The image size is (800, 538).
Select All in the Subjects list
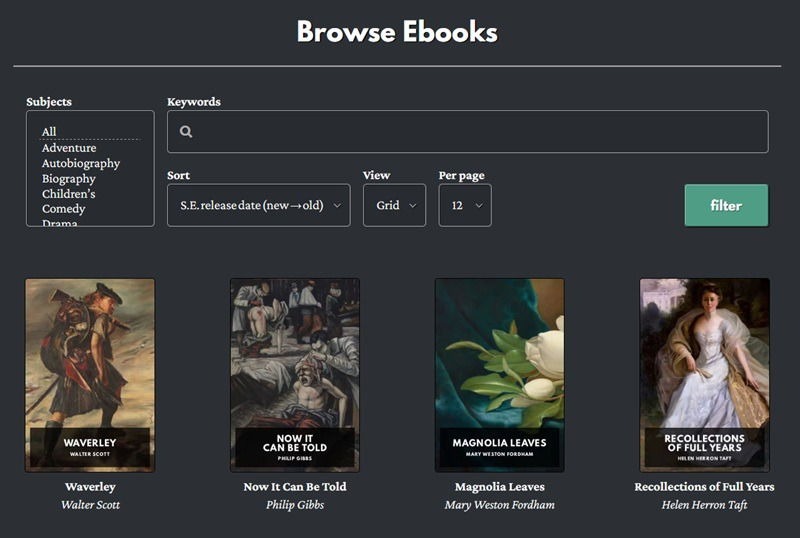pos(49,132)
